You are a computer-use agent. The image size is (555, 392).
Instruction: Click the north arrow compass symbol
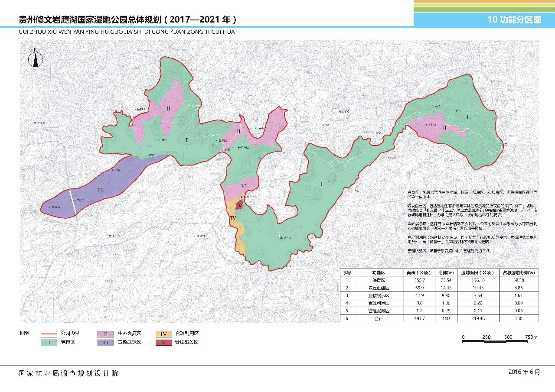pos(36,57)
